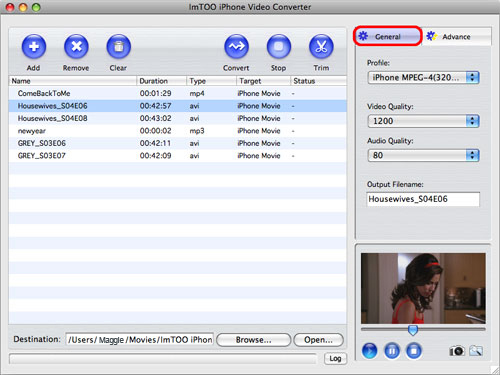Open the Video Quality dropdown
This screenshot has width=500, height=375.
pos(423,121)
